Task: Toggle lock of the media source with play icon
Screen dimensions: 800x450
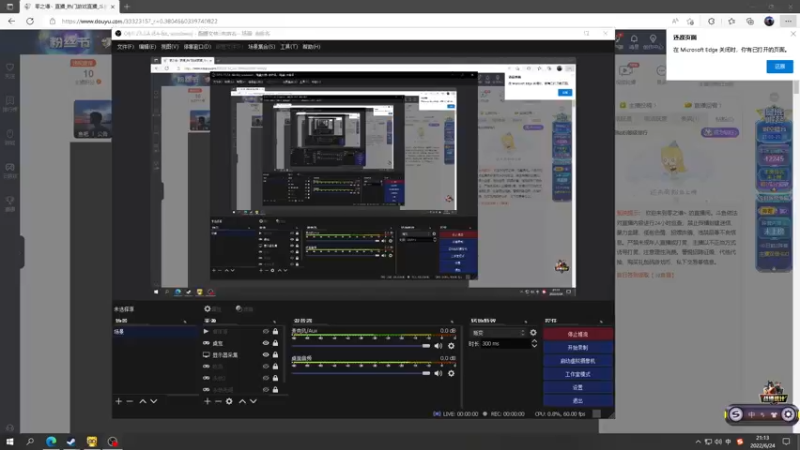Action: 276,331
